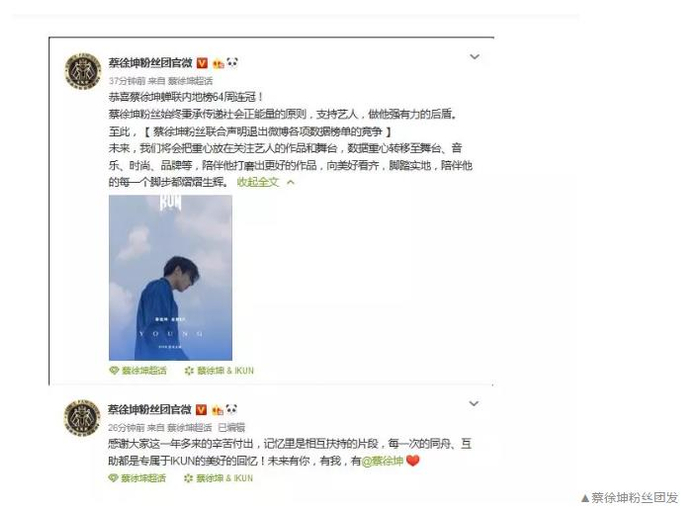Image resolution: width=700 pixels, height=510 pixels.
Task: Open the dropdown chevron on the first post
Action: point(475,57)
